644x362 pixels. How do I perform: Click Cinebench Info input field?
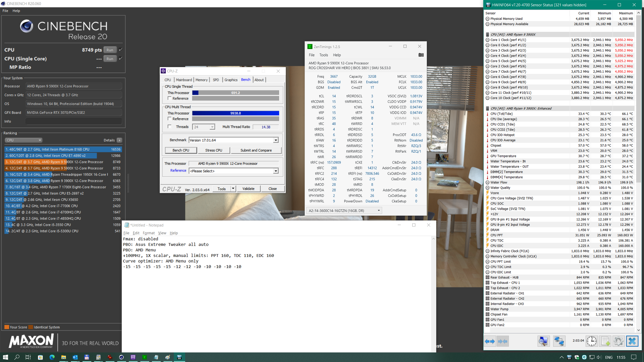[74, 121]
